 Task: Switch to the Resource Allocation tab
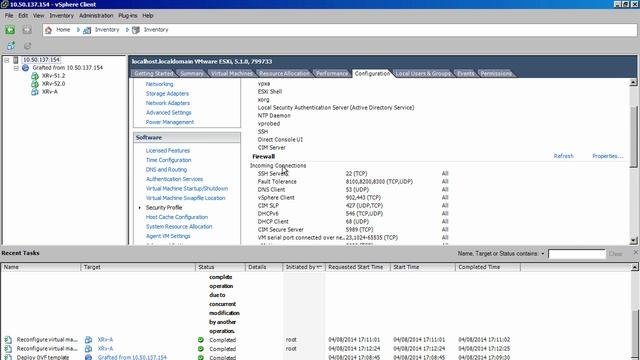pyautogui.click(x=284, y=73)
